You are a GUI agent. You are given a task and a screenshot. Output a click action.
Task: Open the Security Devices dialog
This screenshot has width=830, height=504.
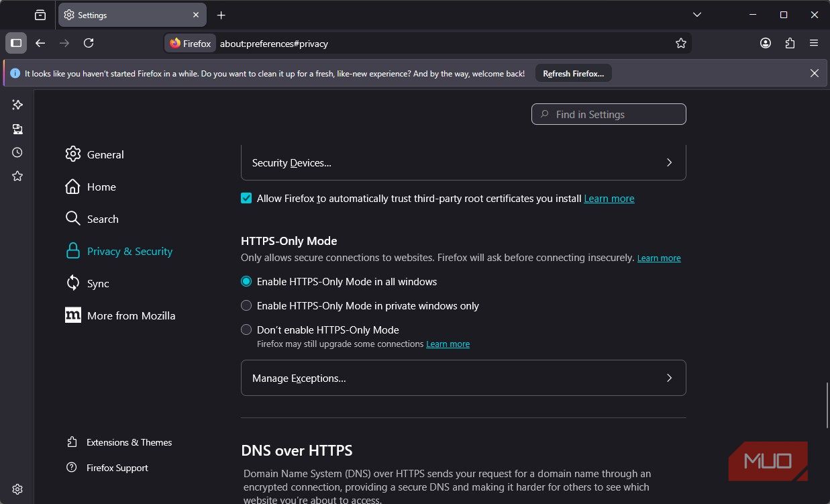pos(463,162)
